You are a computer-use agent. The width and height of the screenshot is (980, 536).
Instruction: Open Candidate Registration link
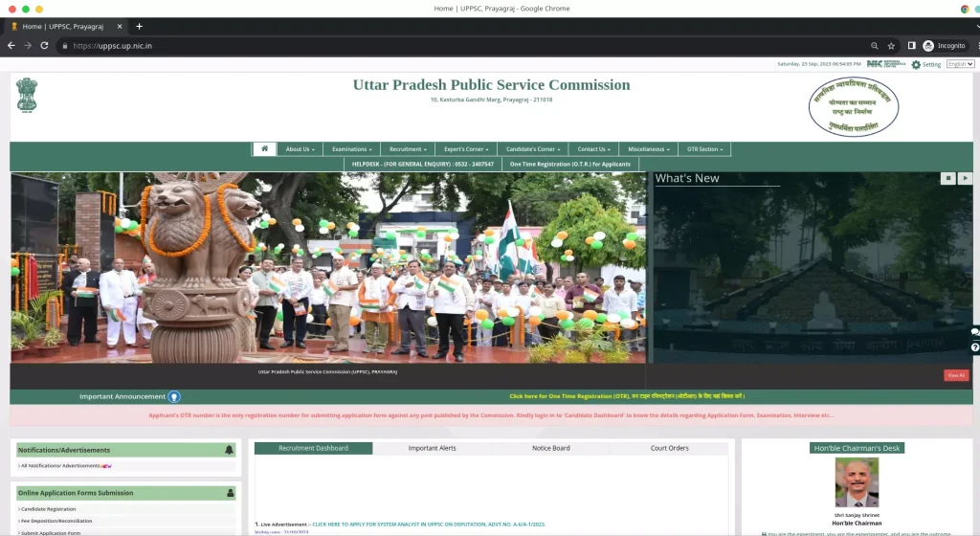47,509
